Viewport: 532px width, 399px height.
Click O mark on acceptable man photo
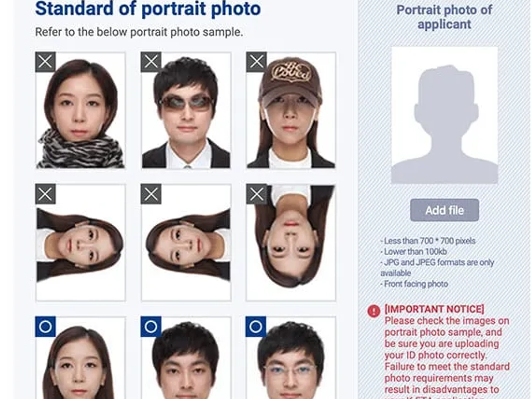tap(151, 327)
